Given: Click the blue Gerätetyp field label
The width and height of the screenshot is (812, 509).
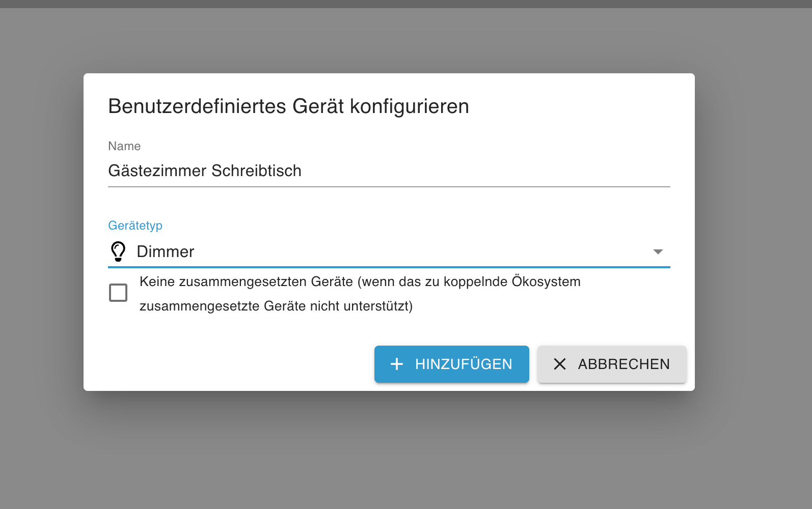Looking at the screenshot, I should click(x=135, y=225).
